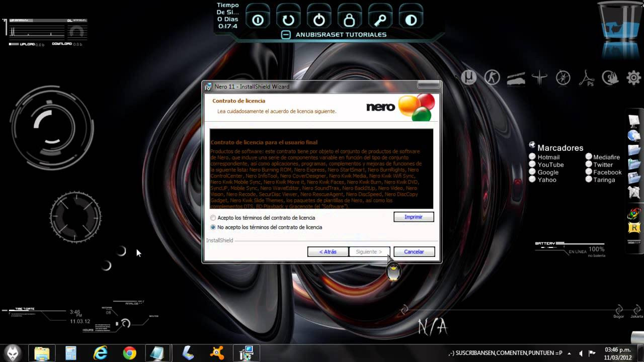
Task: Close the Nero 11 InstallShield Wizard window
Action: coord(428,85)
